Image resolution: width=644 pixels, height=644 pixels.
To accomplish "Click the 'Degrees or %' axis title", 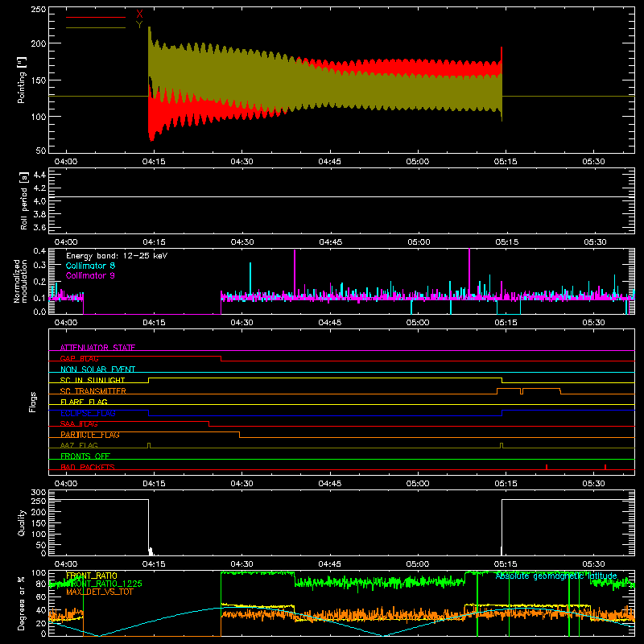I will [x=22, y=603].
